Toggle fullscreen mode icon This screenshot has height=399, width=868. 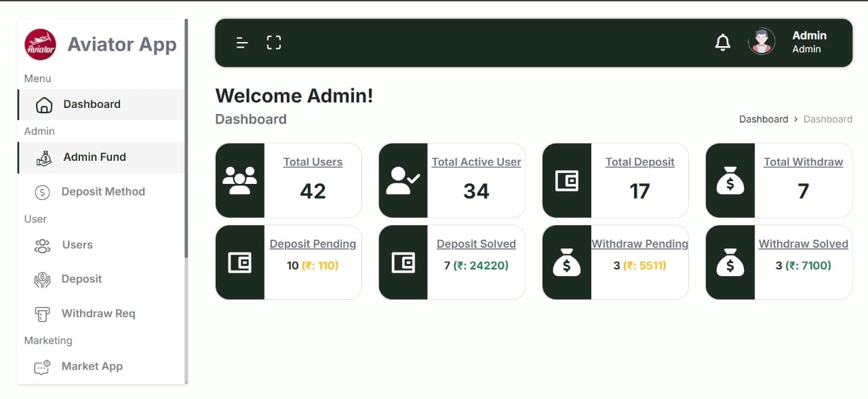point(274,43)
